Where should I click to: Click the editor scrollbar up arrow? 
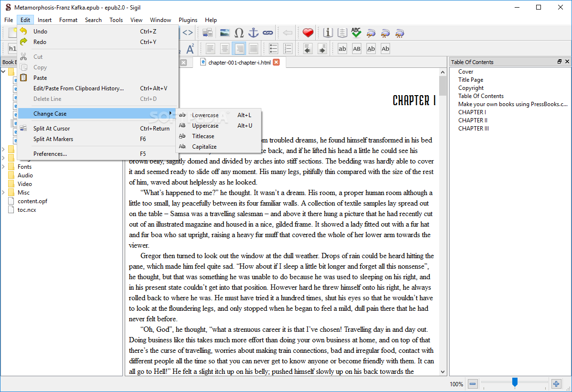[442, 72]
